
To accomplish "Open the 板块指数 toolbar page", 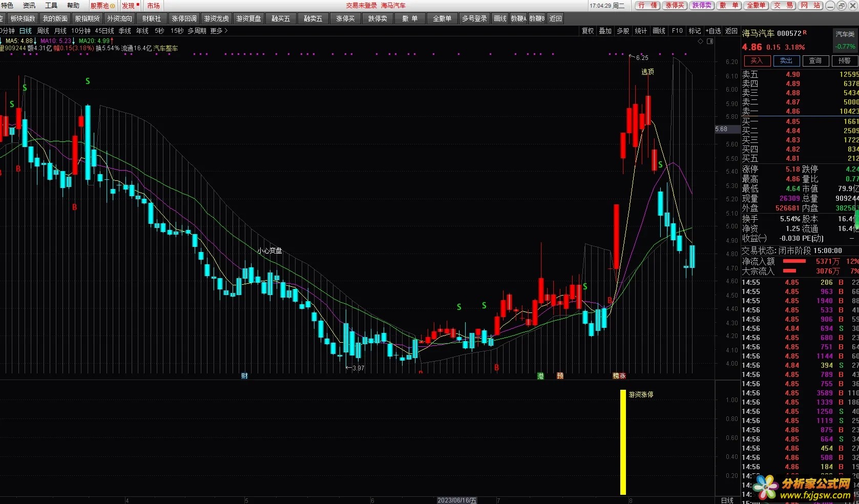I will 23,18.
